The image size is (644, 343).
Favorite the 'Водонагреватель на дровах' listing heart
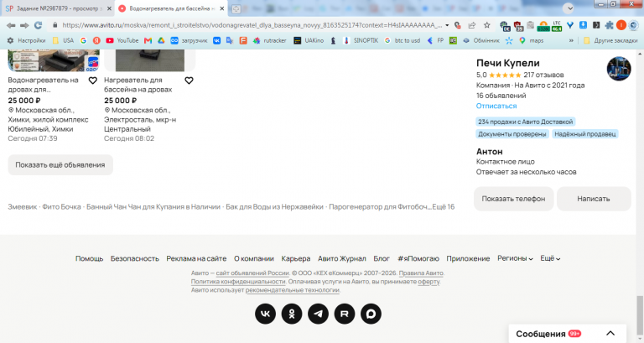point(93,81)
